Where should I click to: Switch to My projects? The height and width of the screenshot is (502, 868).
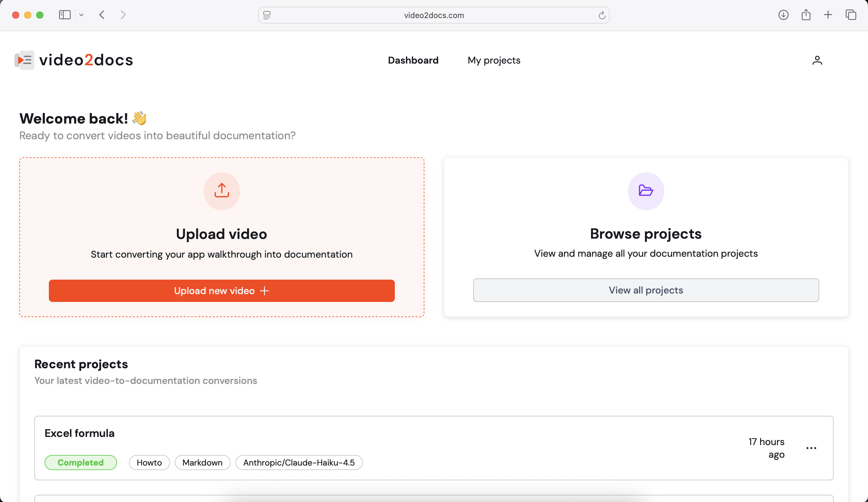point(494,60)
